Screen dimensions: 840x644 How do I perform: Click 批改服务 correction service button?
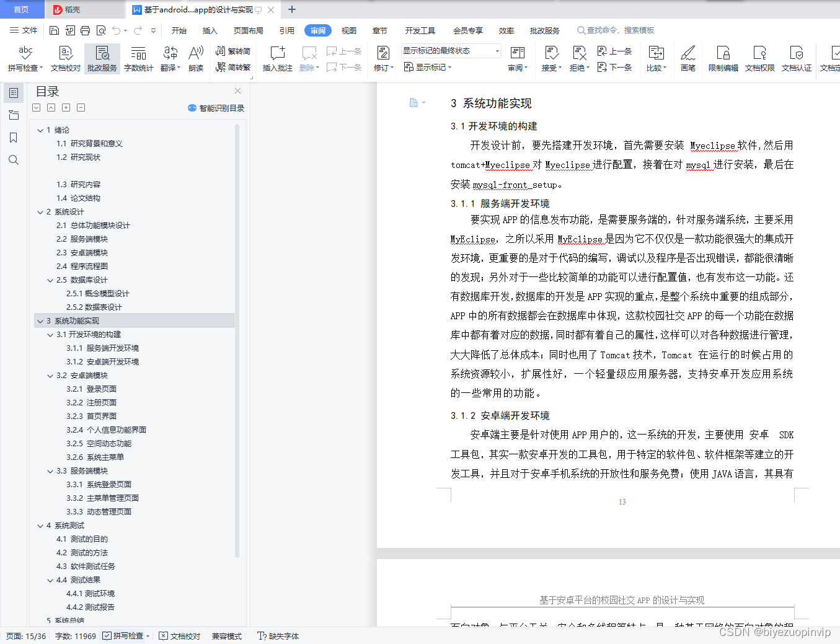[x=102, y=58]
